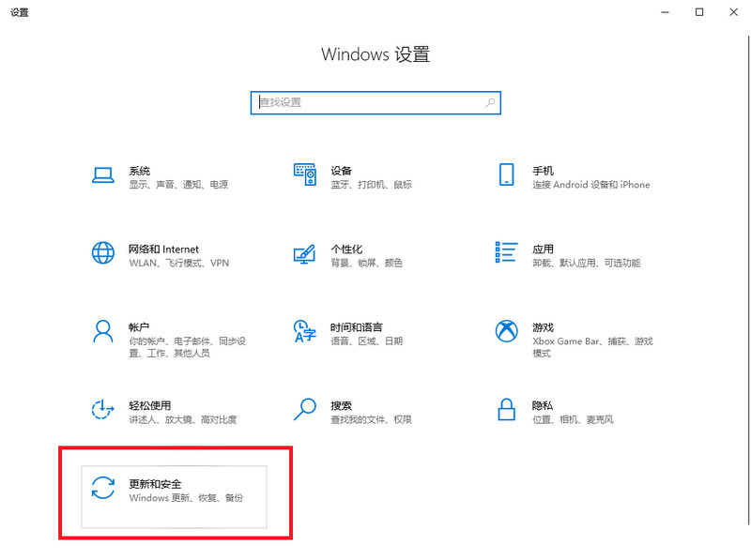The image size is (751, 560).
Task: Open 应用 settings title
Action: (x=543, y=250)
